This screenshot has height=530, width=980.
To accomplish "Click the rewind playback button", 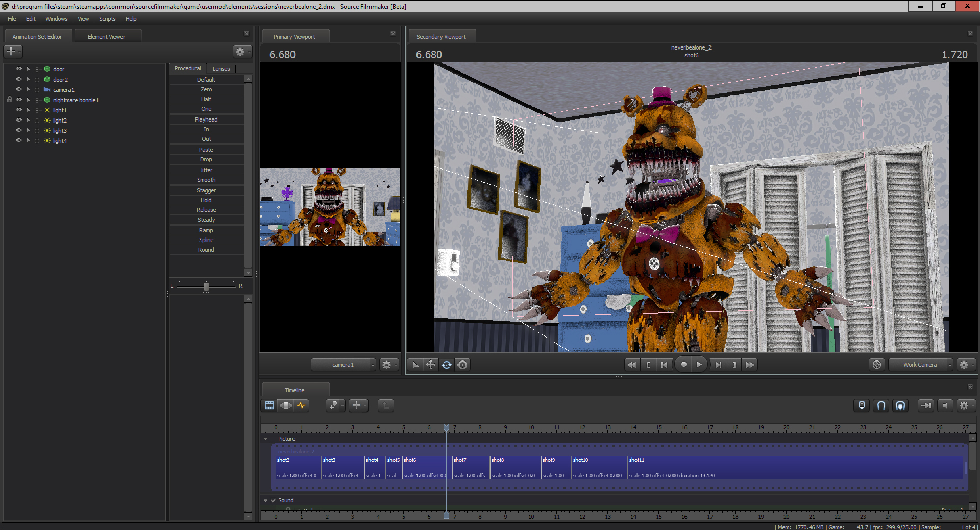I will point(631,365).
